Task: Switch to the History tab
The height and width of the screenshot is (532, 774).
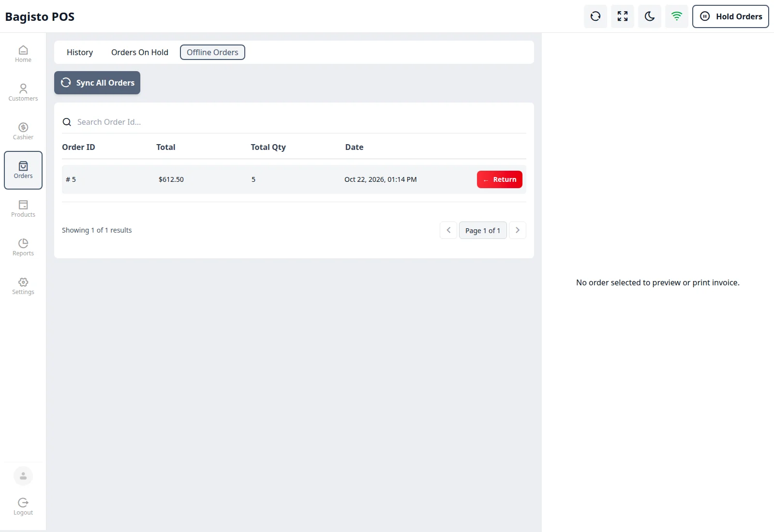Action: 80,52
